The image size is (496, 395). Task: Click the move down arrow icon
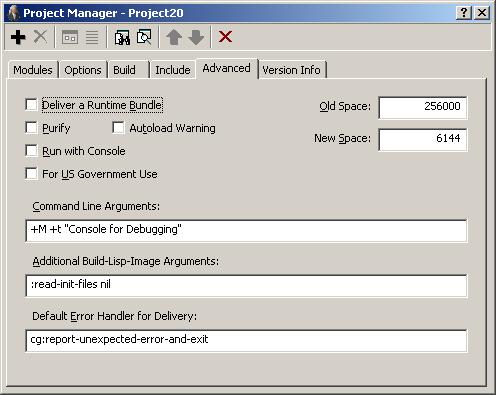pos(196,37)
